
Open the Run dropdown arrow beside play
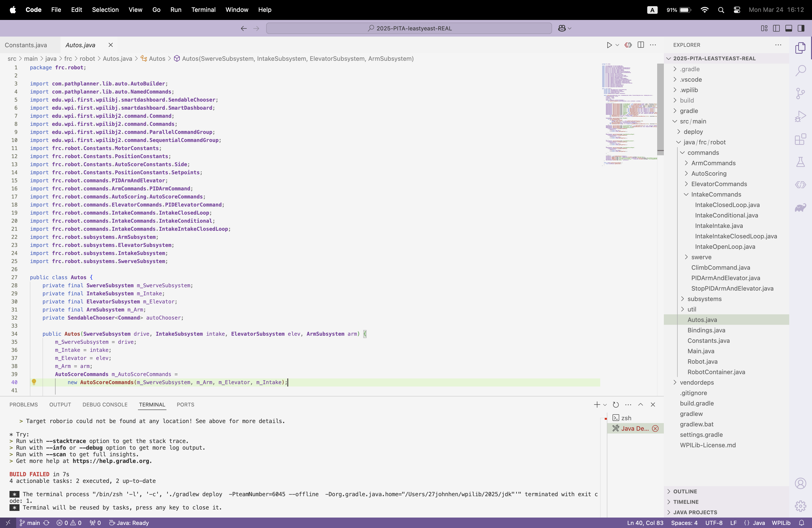[x=617, y=45]
